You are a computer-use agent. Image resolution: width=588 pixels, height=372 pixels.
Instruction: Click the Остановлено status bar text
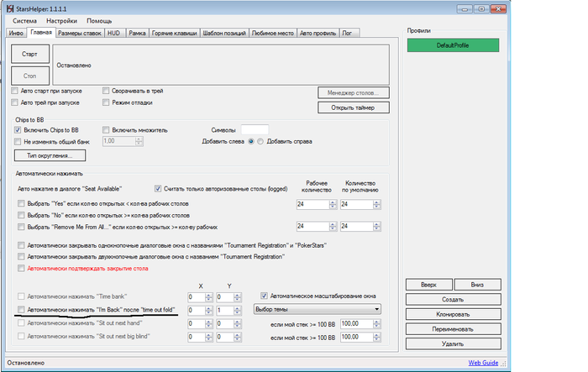[x=26, y=363]
